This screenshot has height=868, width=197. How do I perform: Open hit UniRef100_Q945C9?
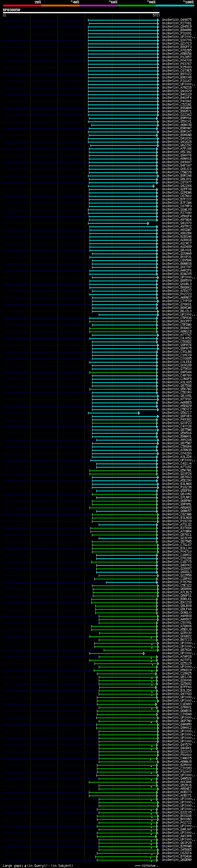pos(176,26)
